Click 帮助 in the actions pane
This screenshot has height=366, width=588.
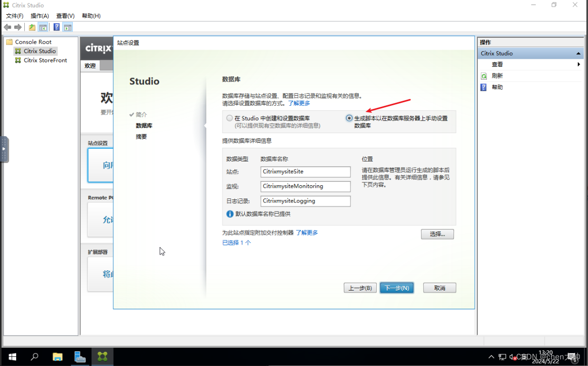click(x=497, y=87)
